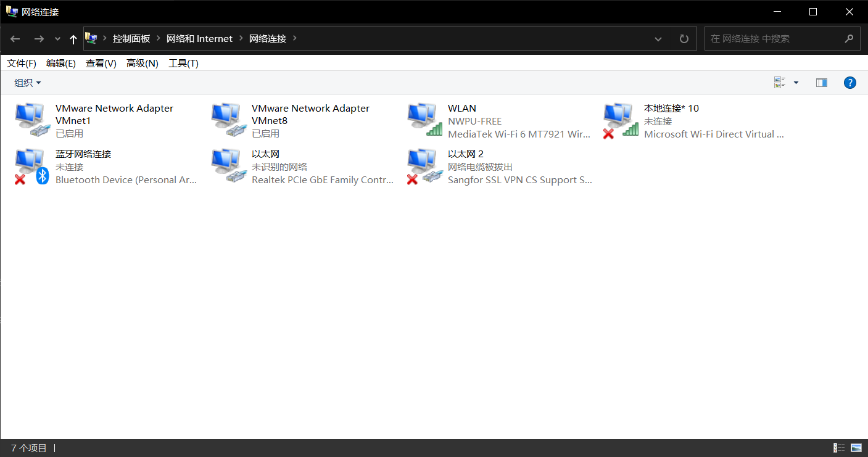Open the 高级(N) menu
868x457 pixels.
click(142, 64)
